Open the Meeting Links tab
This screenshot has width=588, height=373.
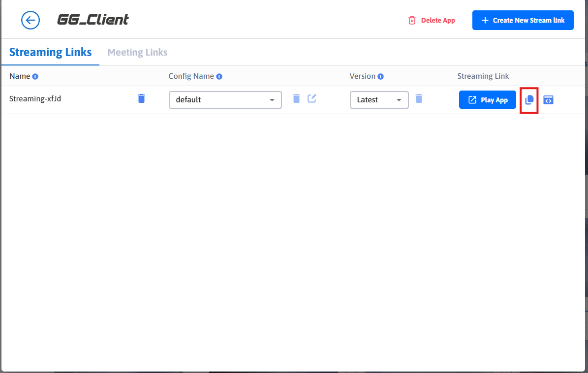[137, 52]
